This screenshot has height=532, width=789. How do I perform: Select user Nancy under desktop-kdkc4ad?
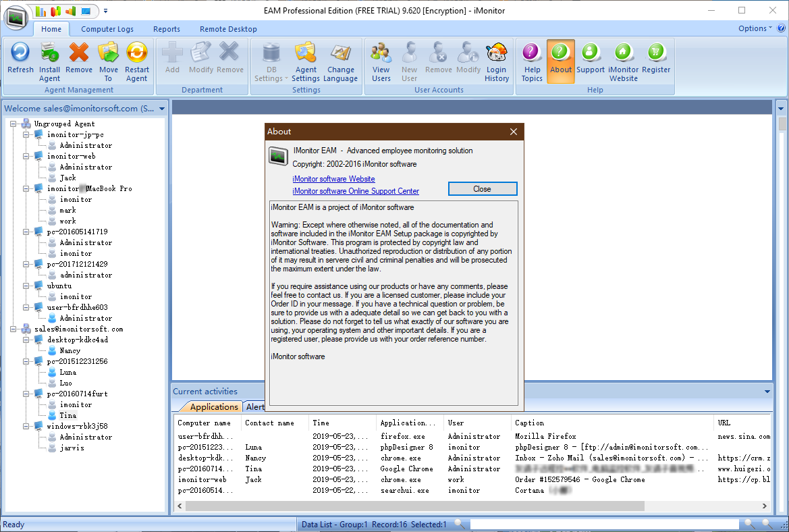(x=70, y=351)
